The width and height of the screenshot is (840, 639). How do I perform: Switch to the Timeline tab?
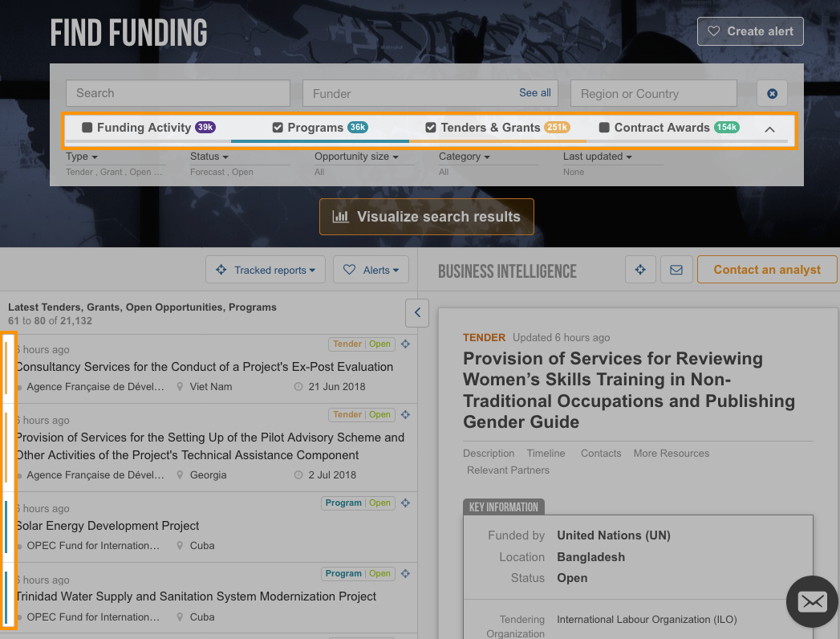pos(546,454)
